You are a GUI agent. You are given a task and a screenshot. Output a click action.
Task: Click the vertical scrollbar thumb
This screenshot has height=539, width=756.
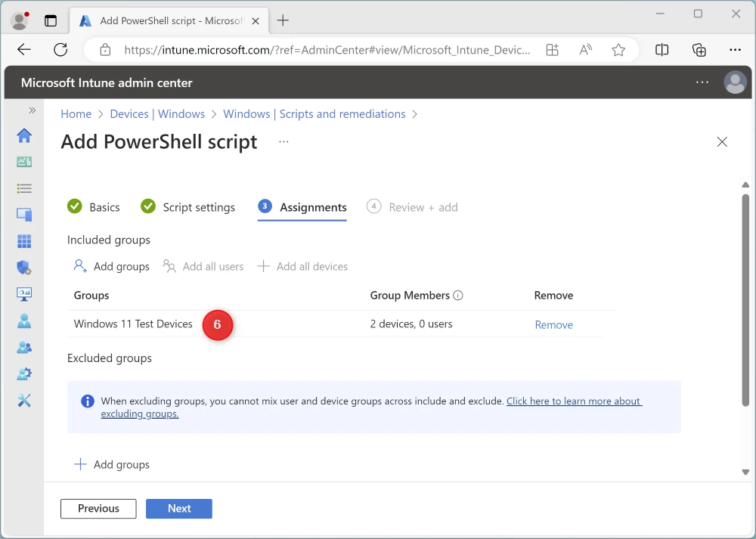[x=745, y=300]
